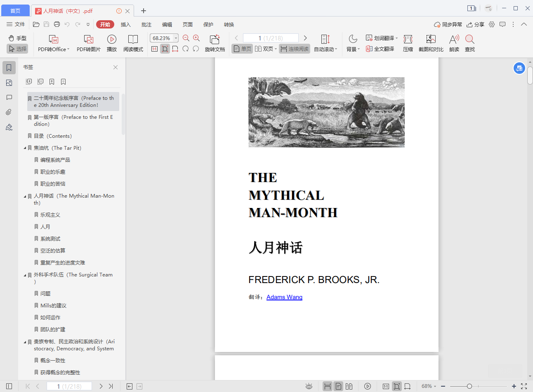Show the attachments paperclip panel
Viewport: 533px width, 392px height.
[x=9, y=112]
